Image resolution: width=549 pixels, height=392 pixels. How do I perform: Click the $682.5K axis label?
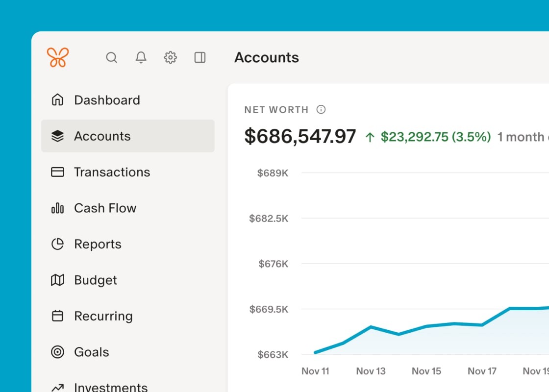[x=269, y=219]
